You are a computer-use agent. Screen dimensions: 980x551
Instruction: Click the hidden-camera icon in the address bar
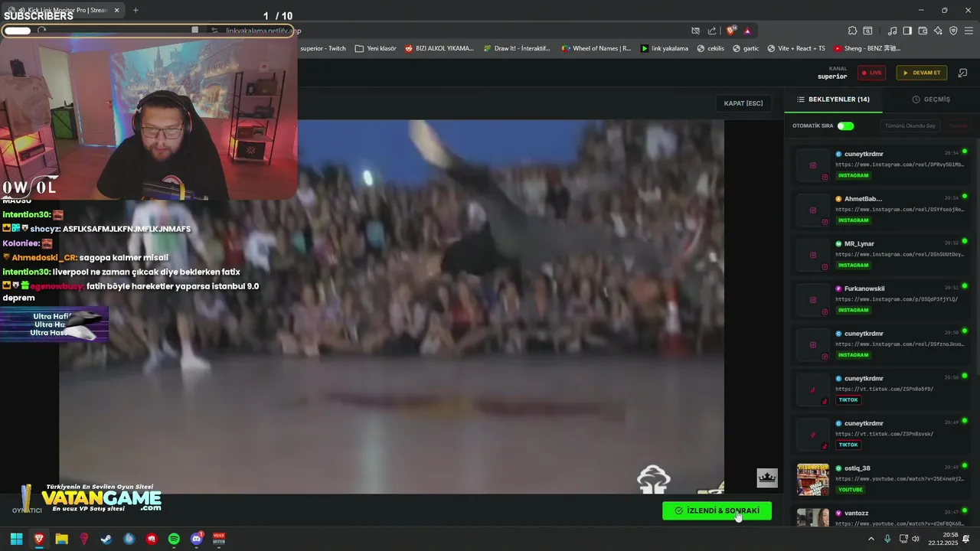pos(695,31)
